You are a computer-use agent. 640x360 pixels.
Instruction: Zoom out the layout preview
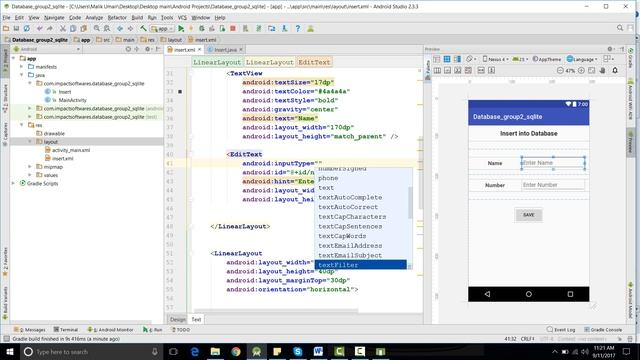point(560,70)
